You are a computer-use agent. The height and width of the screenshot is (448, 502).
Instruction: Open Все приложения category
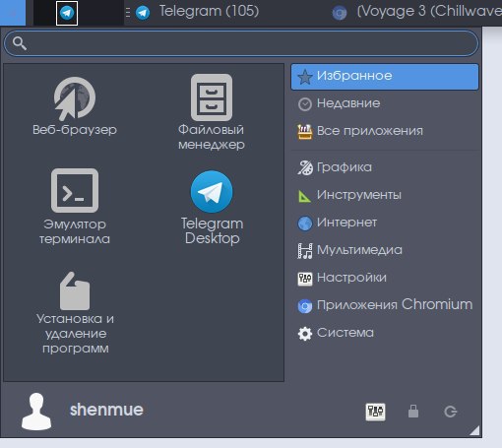pyautogui.click(x=385, y=131)
